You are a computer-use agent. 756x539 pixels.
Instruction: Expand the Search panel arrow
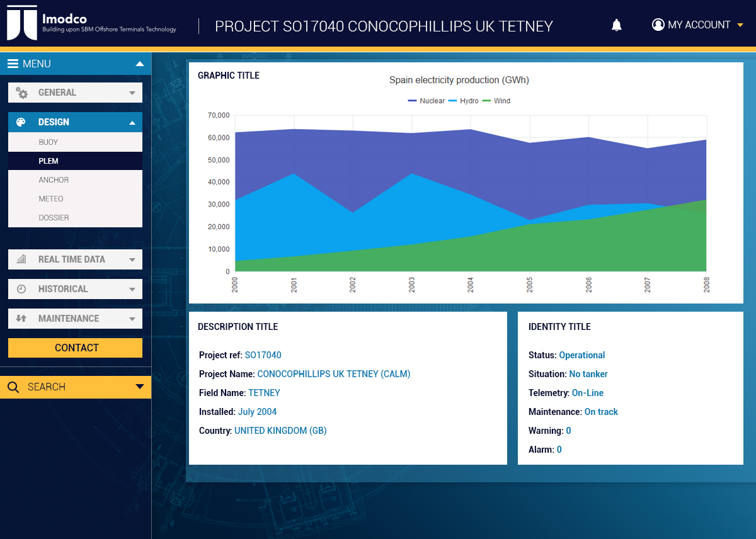coord(140,387)
